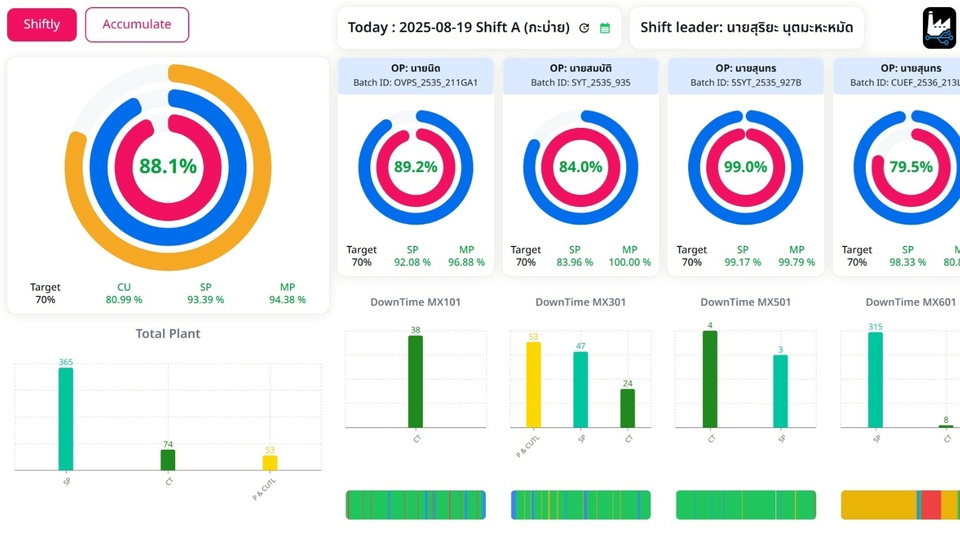Click the yellow P & CUTL bar in MX301

tap(533, 385)
